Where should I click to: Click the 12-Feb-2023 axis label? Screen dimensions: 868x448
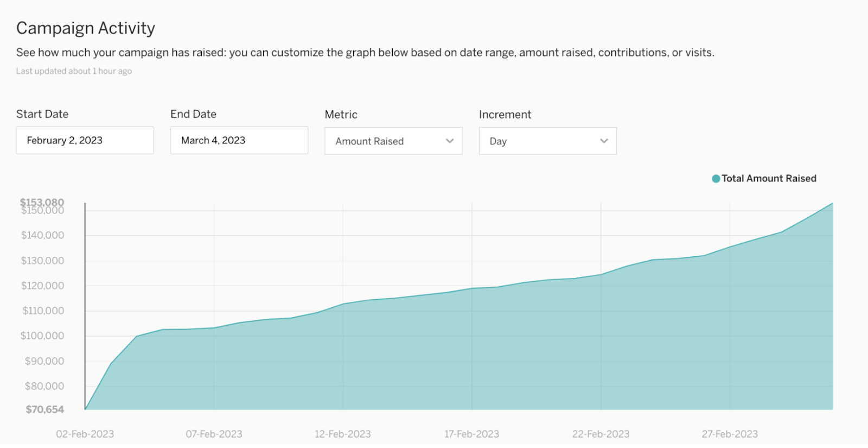[343, 434]
